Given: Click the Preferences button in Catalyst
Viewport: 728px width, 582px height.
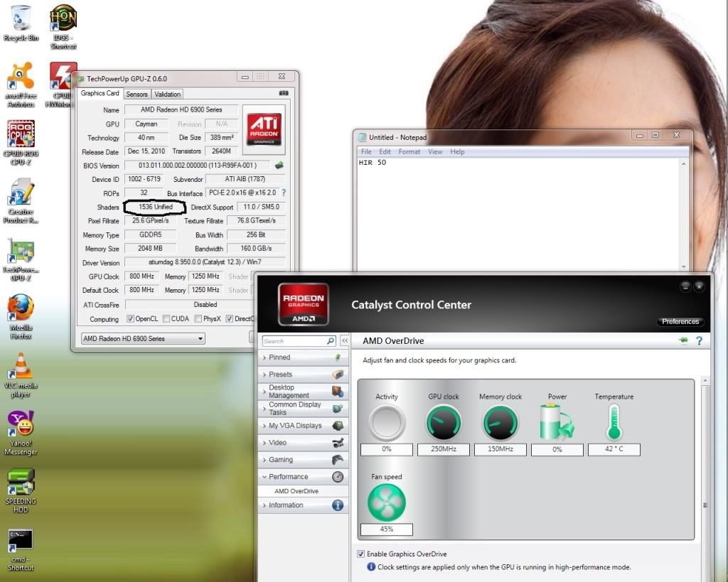Looking at the screenshot, I should [680, 322].
